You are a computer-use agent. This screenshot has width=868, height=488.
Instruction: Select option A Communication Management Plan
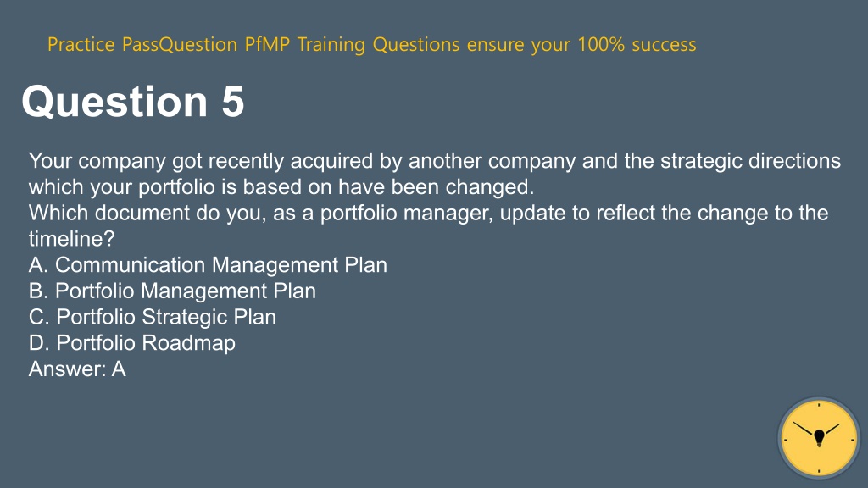pos(208,265)
